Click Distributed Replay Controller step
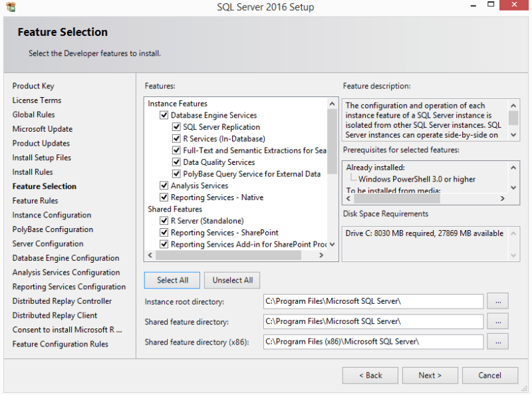 62,301
